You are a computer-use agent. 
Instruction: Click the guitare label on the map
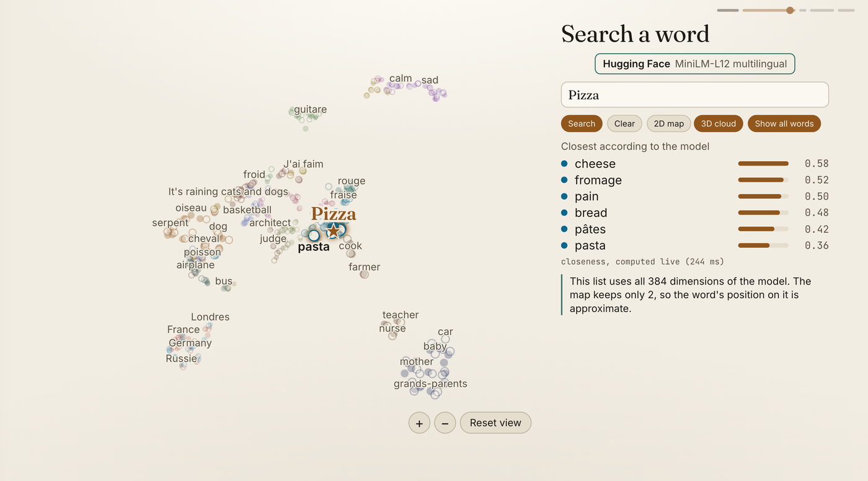click(x=310, y=110)
